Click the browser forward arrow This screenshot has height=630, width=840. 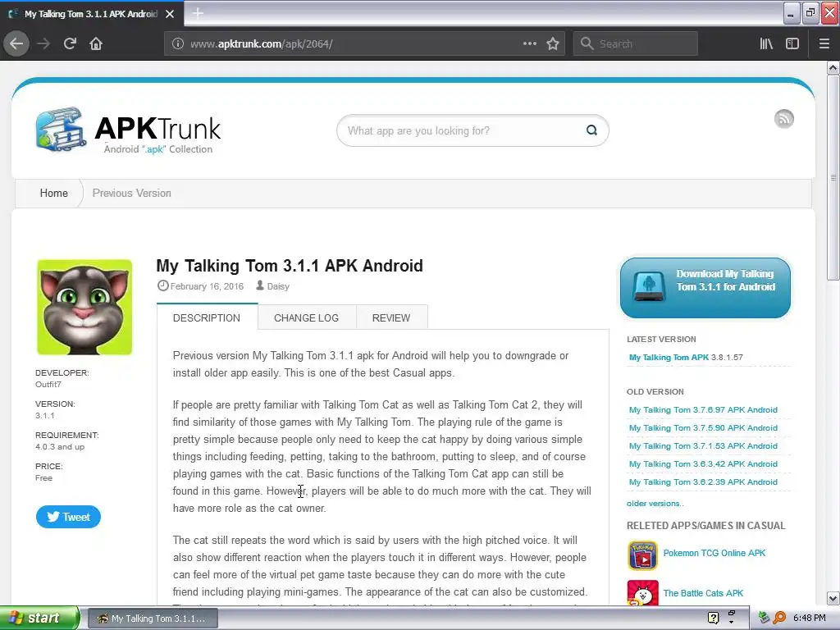point(43,43)
